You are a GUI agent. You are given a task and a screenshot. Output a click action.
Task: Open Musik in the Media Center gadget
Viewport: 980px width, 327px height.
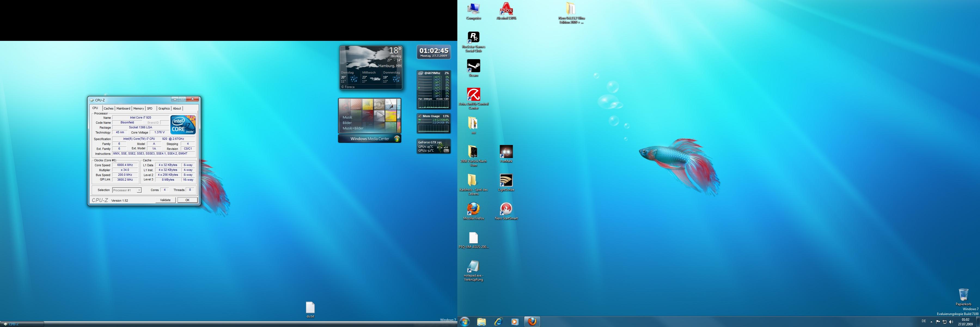[x=347, y=117]
